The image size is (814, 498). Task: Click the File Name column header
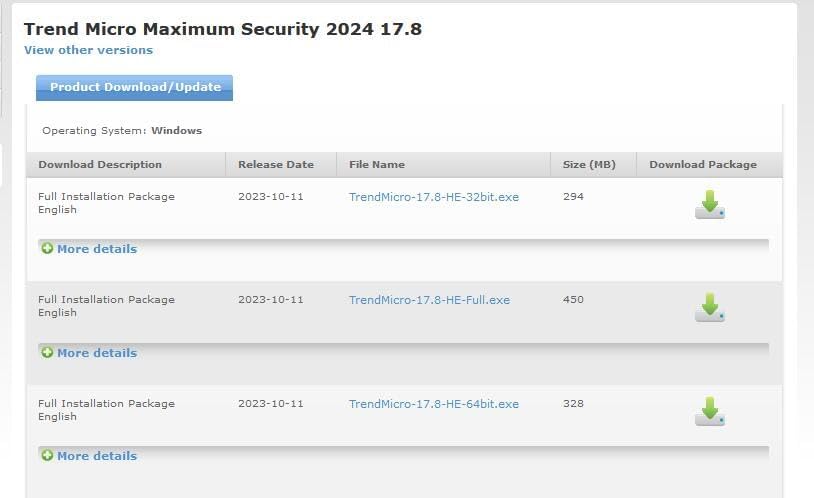pos(444,165)
